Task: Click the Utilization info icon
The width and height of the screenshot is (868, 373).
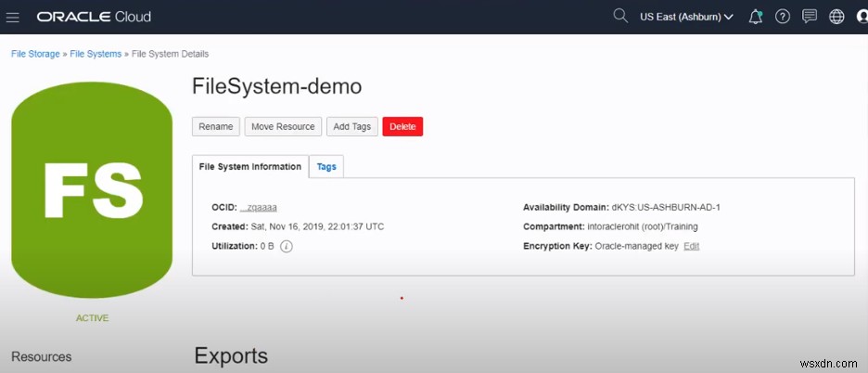Action: (286, 246)
